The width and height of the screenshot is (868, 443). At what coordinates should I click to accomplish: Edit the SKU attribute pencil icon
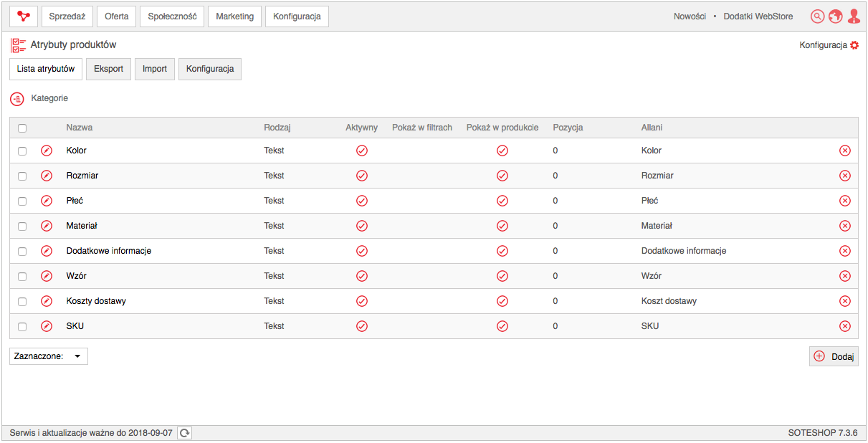(x=47, y=326)
